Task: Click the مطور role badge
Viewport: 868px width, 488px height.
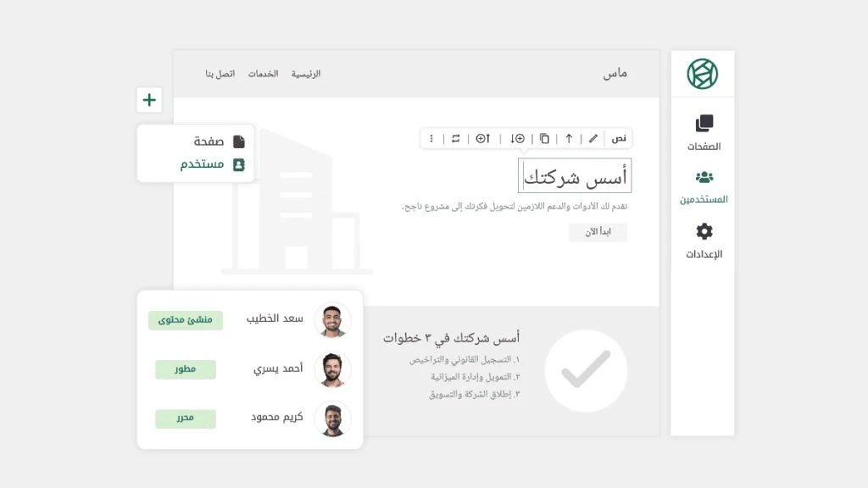Action: point(186,369)
